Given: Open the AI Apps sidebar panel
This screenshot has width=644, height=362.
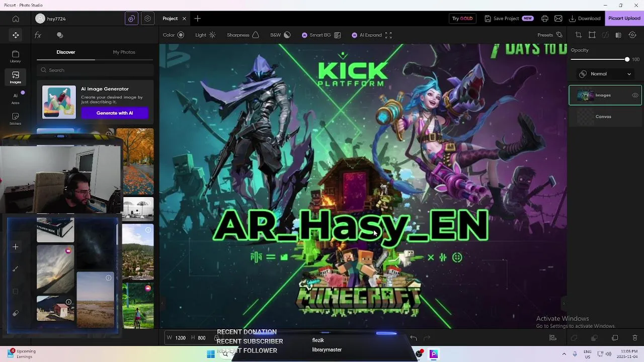Looking at the screenshot, I should pos(16,98).
